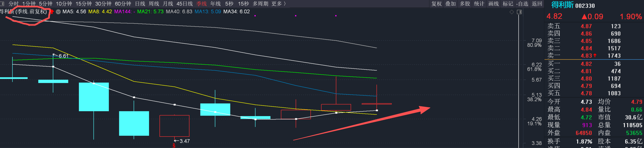
Task: Click the blue MA13: 5.09 label
Action: click(x=208, y=11)
